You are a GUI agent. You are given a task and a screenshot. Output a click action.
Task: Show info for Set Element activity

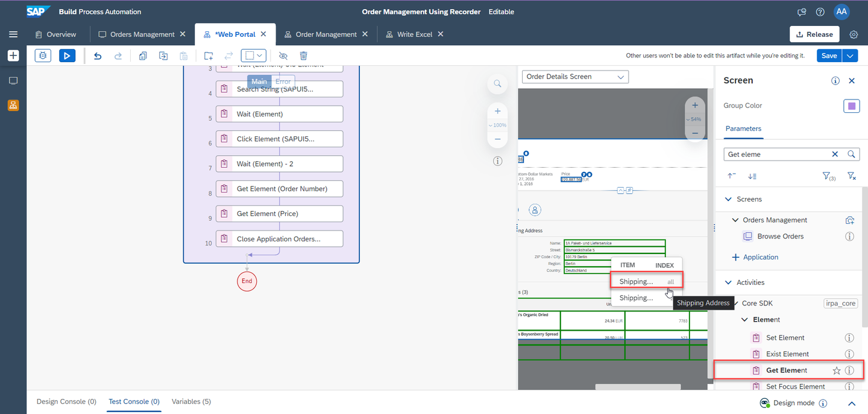[850, 338]
